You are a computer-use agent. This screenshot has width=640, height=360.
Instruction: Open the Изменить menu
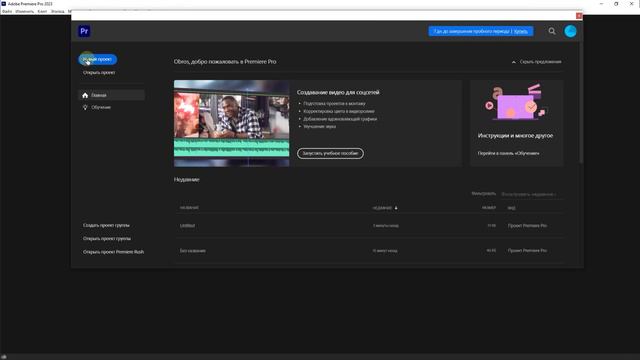[24, 11]
